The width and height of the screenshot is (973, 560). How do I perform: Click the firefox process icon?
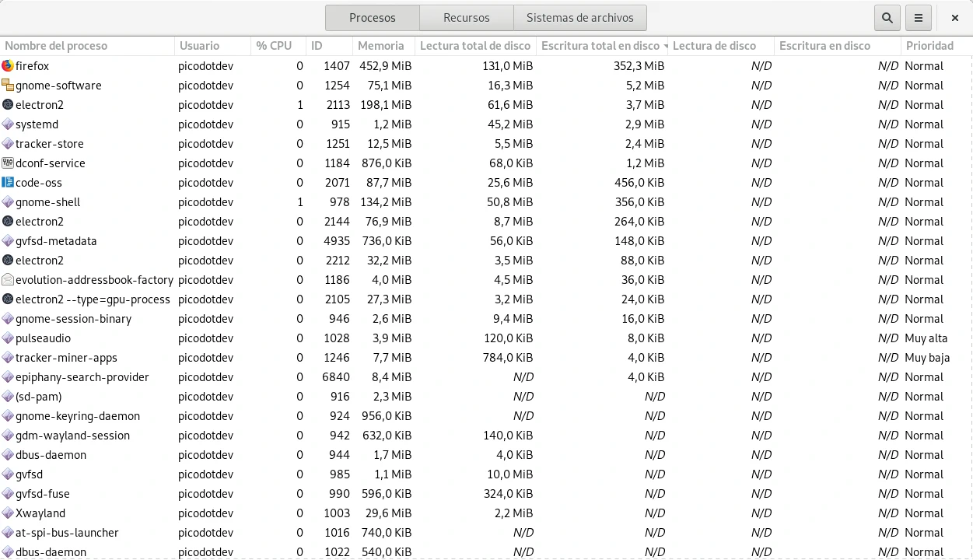(8, 66)
